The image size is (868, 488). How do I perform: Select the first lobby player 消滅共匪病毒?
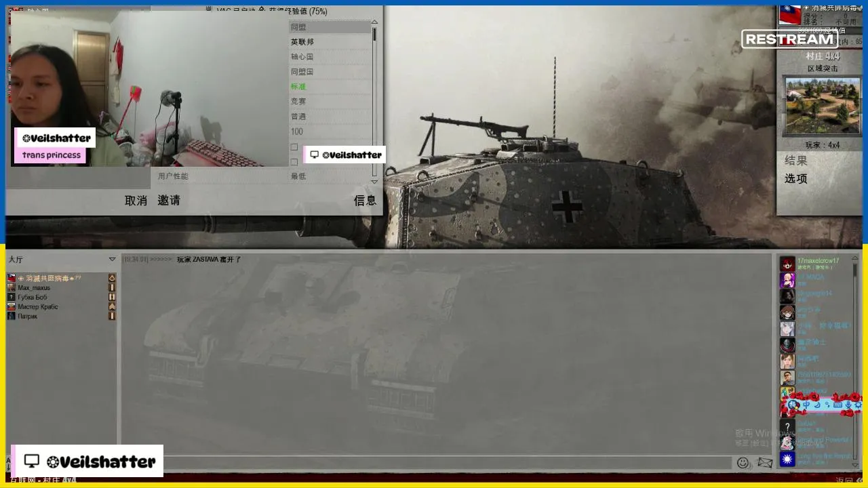coord(50,279)
